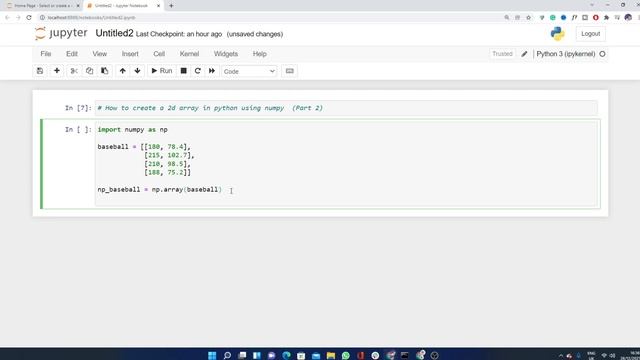
Task: Click the Logout button
Action: (x=591, y=34)
